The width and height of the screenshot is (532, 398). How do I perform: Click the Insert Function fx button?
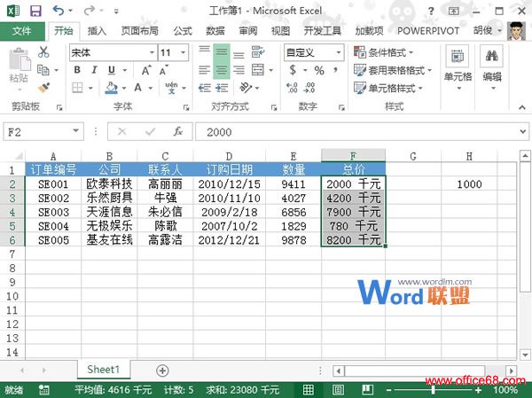[x=178, y=131]
